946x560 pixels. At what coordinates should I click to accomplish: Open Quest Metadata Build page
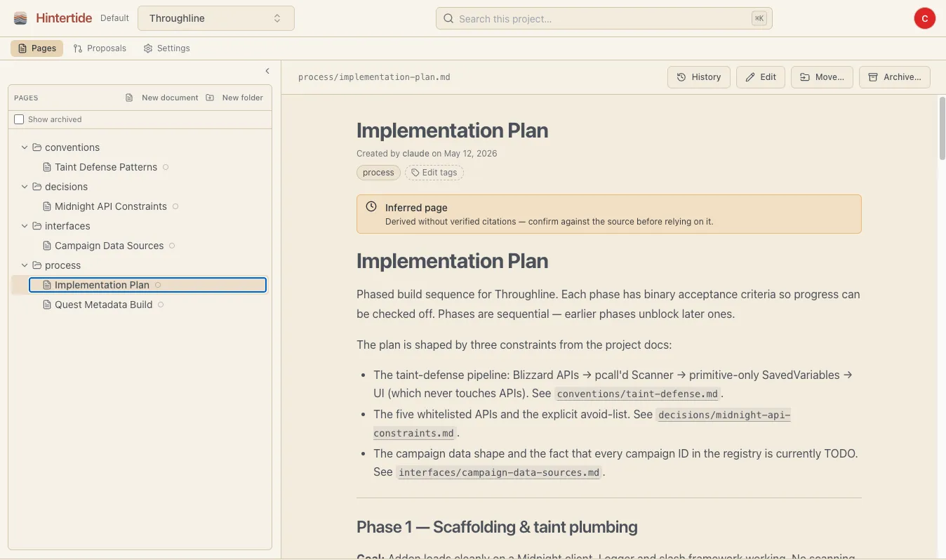click(x=103, y=305)
